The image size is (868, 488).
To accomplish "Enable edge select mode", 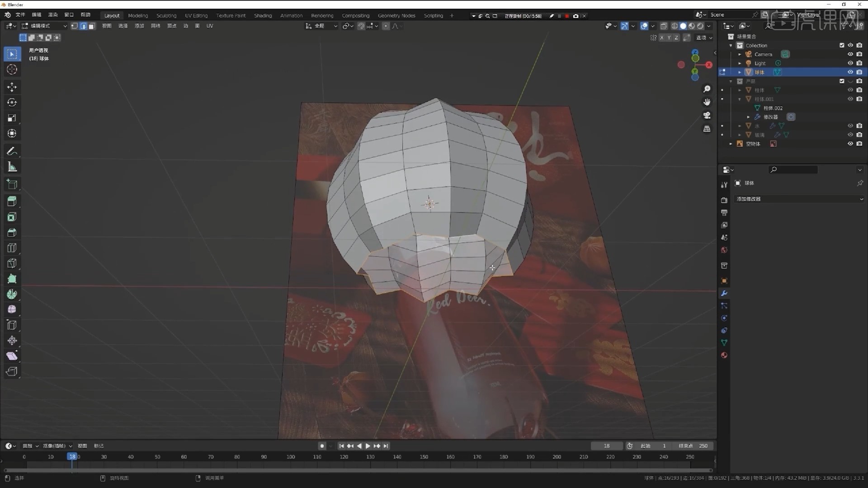I will (x=83, y=26).
